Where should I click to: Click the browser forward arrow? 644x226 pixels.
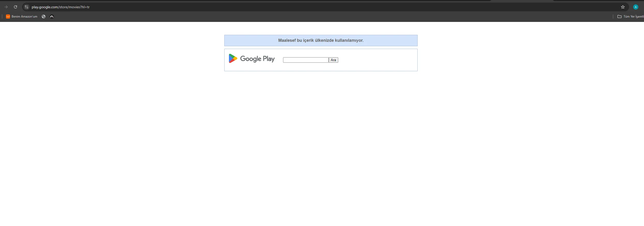click(6, 7)
